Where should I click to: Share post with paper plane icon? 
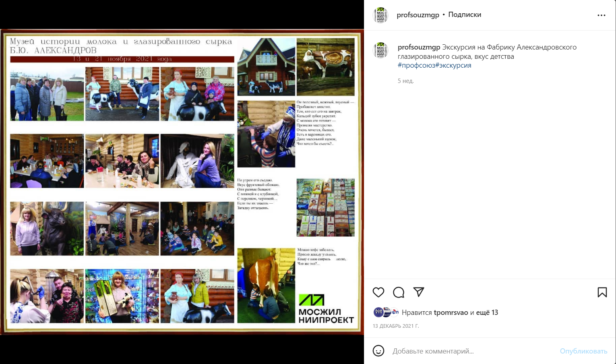(419, 292)
